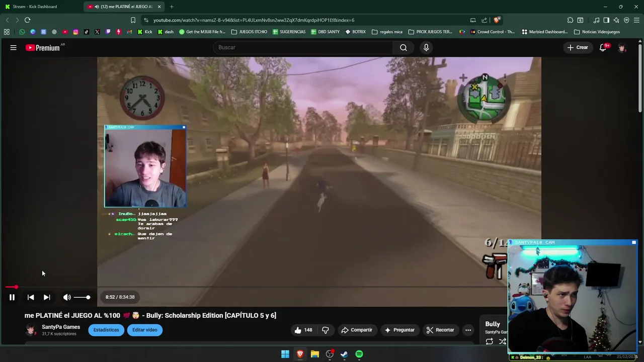Go to YouTube Premium home logo
The height and width of the screenshot is (362, 644).
43,48
